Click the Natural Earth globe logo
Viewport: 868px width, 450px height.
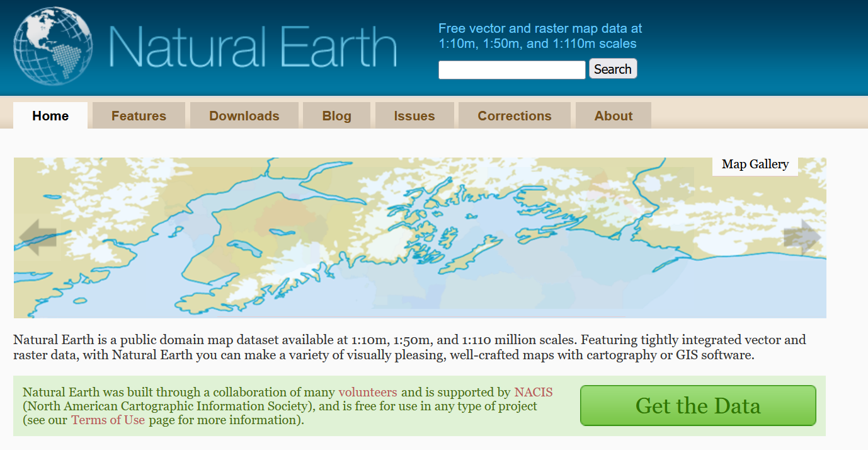point(53,46)
